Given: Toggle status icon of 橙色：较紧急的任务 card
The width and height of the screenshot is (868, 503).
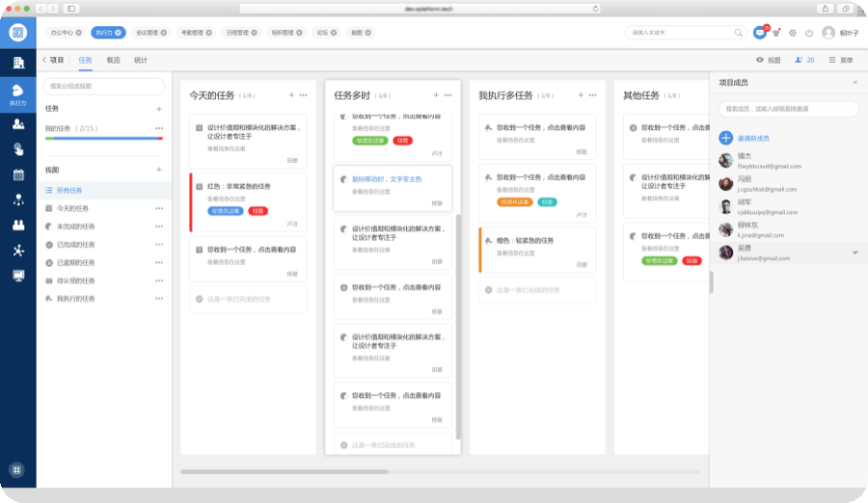Looking at the screenshot, I should coord(488,241).
